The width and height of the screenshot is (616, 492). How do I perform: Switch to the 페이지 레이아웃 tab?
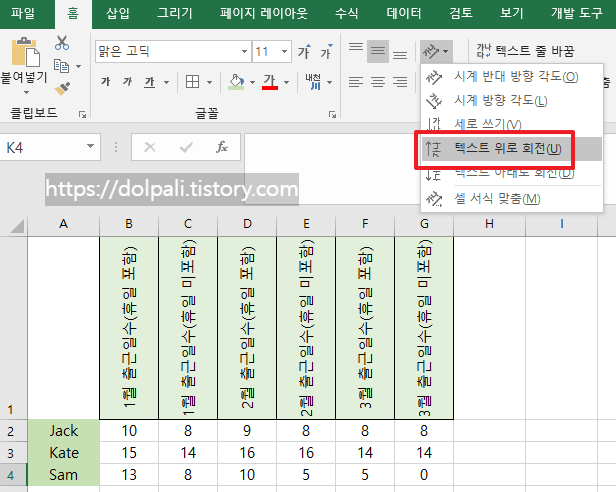pyautogui.click(x=264, y=13)
